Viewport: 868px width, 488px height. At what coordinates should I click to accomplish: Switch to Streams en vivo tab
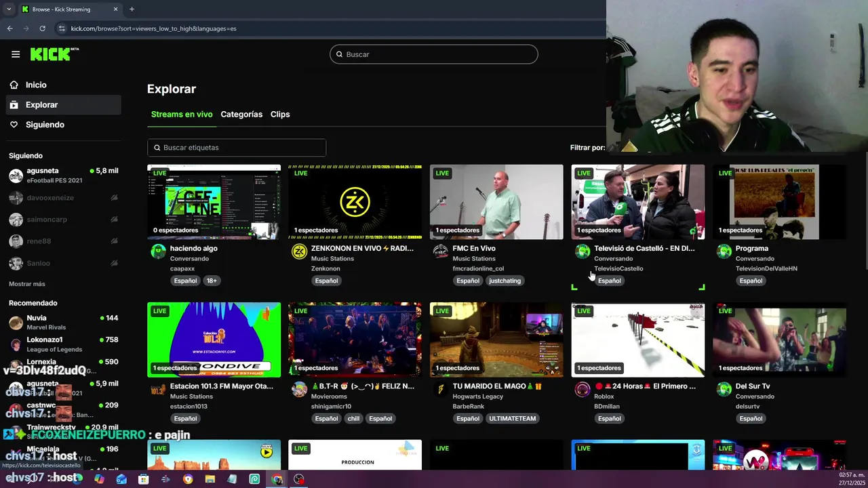[x=182, y=115]
